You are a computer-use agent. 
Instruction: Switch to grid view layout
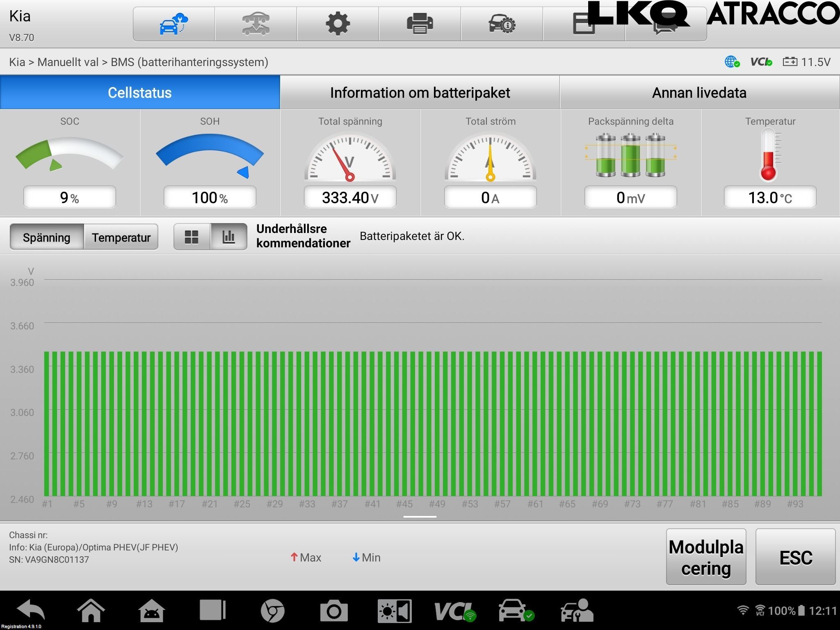coord(192,237)
